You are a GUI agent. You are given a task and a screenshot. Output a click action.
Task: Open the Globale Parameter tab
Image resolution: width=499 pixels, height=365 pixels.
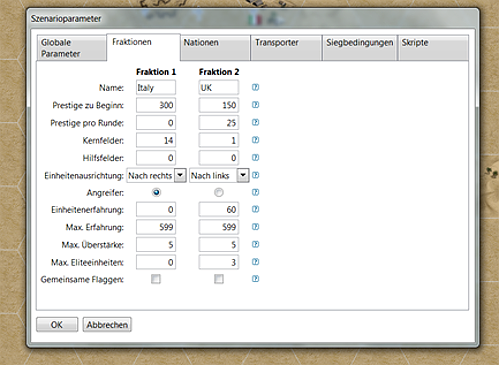72,48
